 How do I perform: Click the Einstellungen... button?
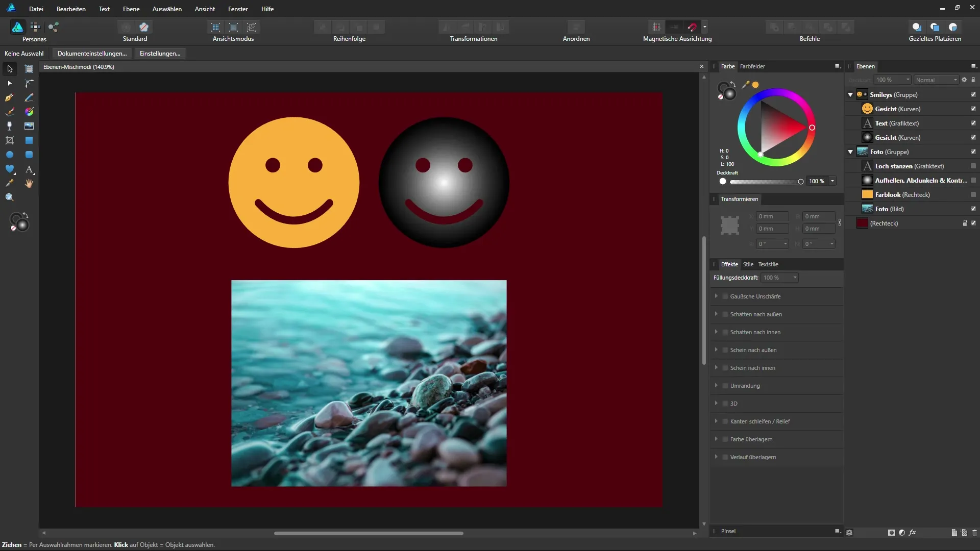(x=160, y=54)
